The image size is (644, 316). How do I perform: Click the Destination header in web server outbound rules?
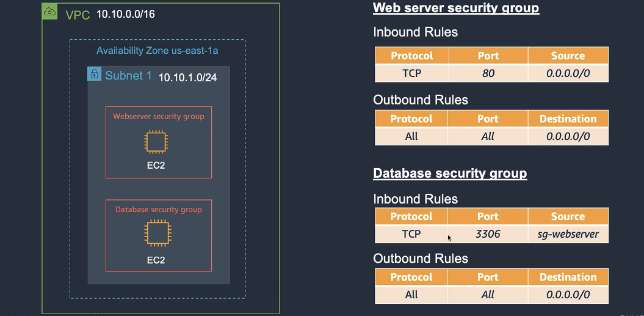568,119
